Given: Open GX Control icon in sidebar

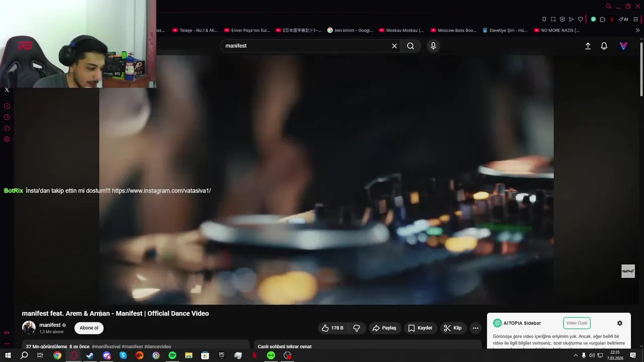Looking at the screenshot, I should point(7,106).
